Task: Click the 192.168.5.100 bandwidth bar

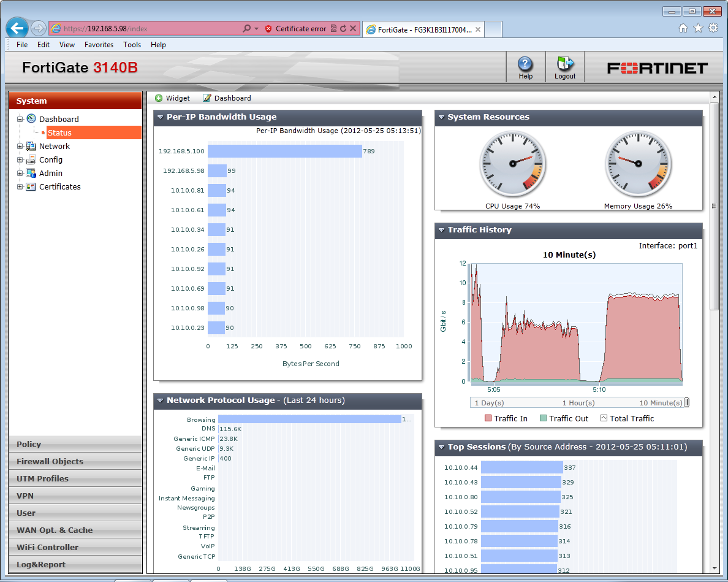Action: (x=284, y=151)
